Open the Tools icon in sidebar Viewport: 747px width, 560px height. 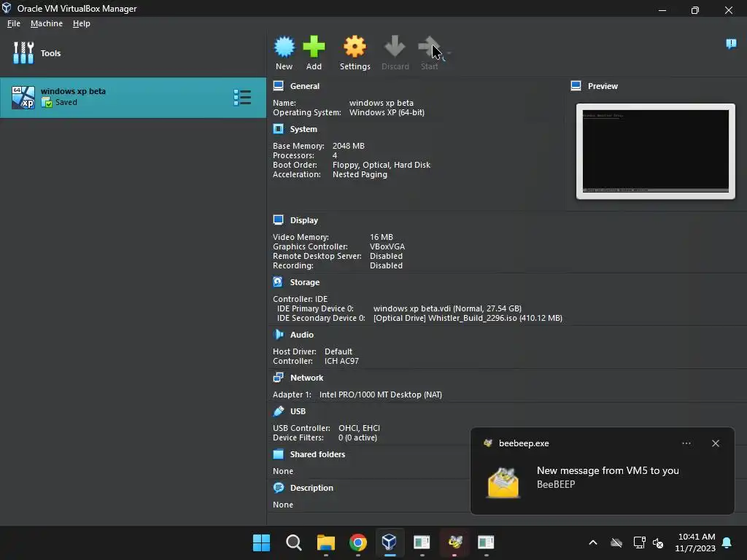tap(23, 52)
